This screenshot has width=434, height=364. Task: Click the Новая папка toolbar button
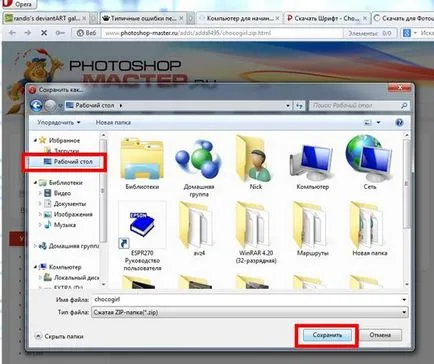(113, 123)
